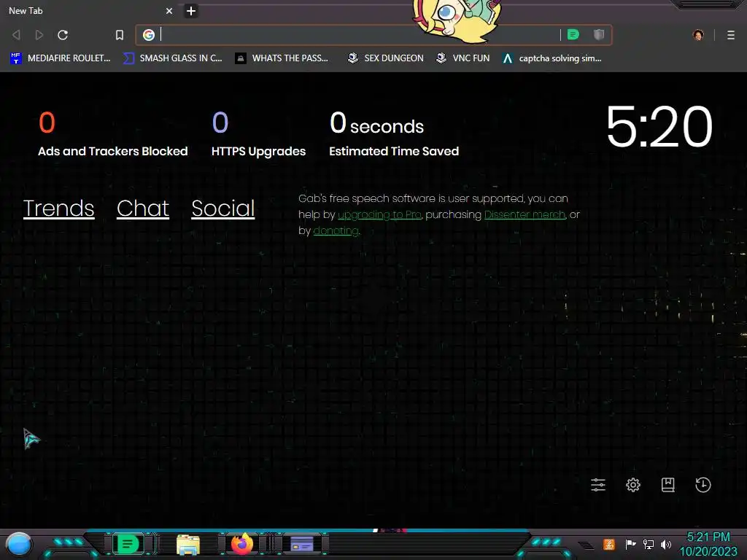Switch to Dissenter browser taskbar icon
This screenshot has width=747, height=560.
[128, 544]
